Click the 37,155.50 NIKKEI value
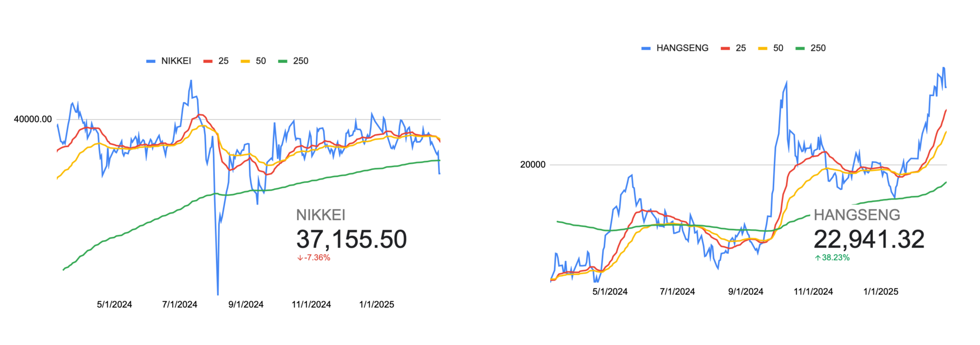Image resolution: width=980 pixels, height=345 pixels. [x=351, y=240]
